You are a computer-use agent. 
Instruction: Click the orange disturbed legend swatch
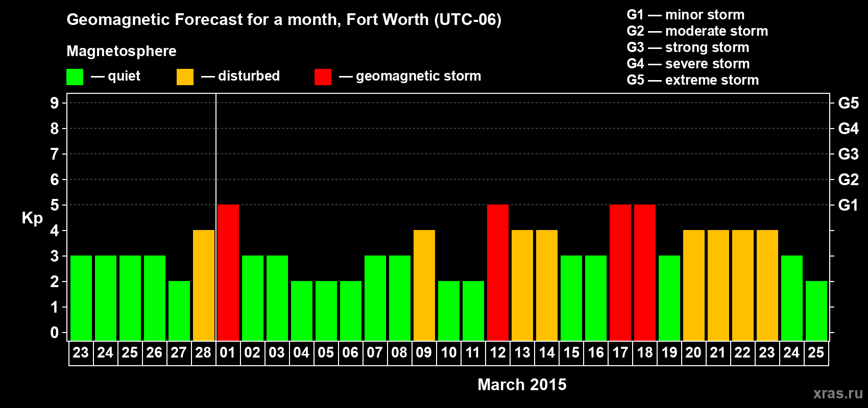(185, 77)
